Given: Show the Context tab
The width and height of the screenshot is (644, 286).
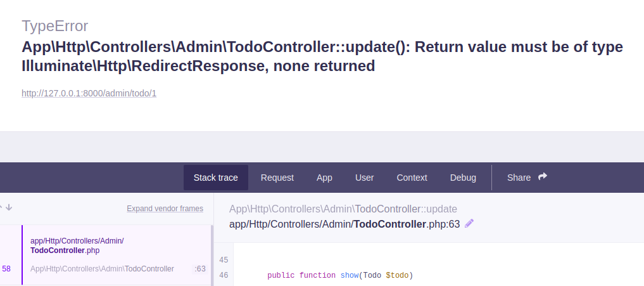Looking at the screenshot, I should point(412,178).
